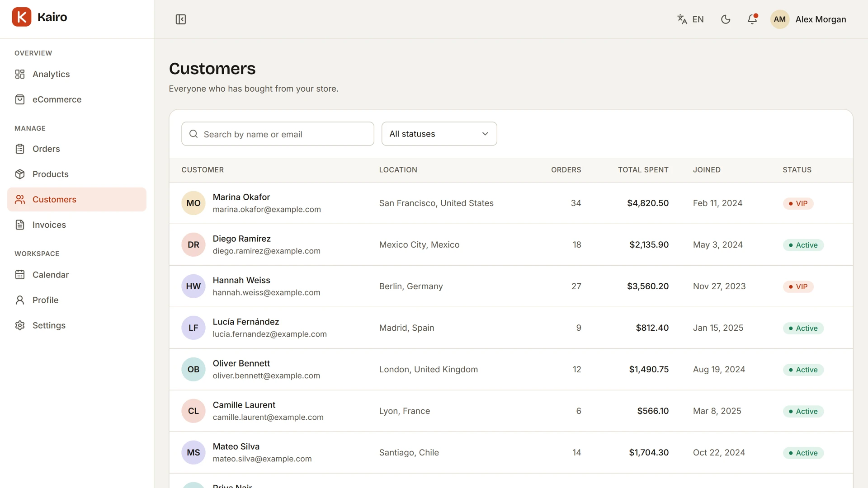The height and width of the screenshot is (488, 868).
Task: Open the Calendar workspace link
Action: click(77, 275)
